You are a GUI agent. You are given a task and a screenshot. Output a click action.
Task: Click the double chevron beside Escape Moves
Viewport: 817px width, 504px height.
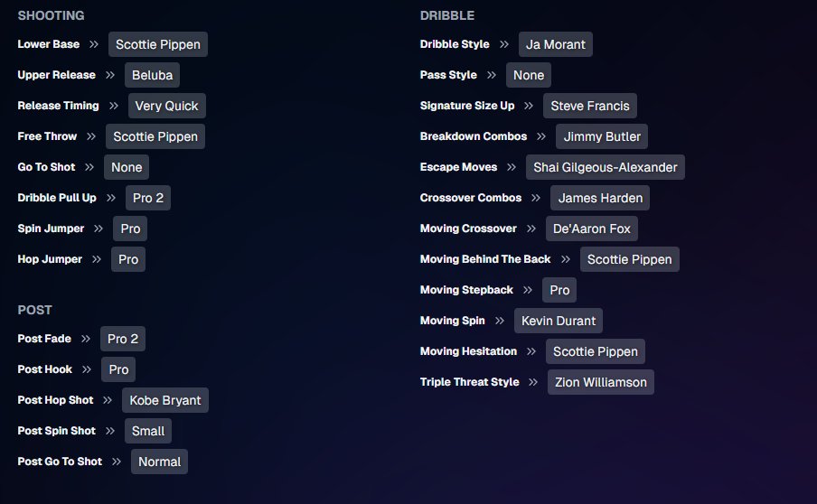(x=512, y=167)
